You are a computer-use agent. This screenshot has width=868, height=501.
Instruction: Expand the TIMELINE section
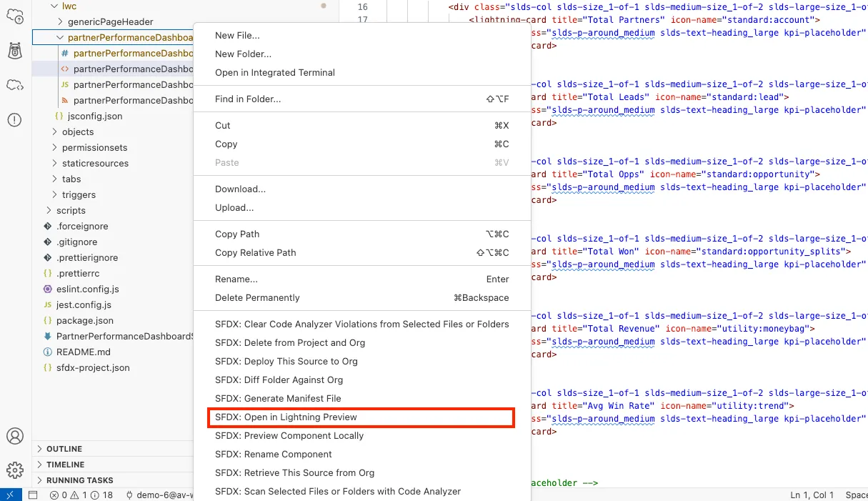tap(65, 465)
